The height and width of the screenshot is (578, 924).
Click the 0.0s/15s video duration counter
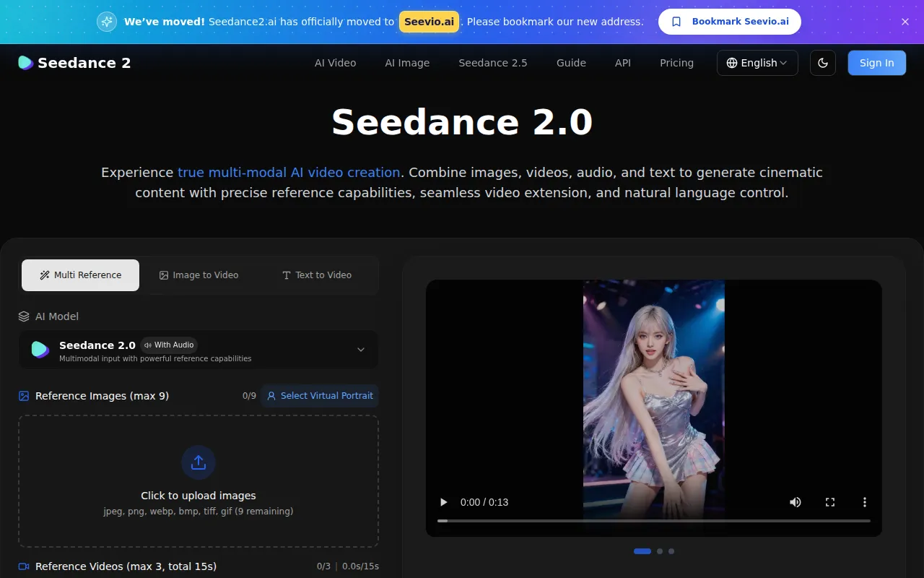click(361, 566)
